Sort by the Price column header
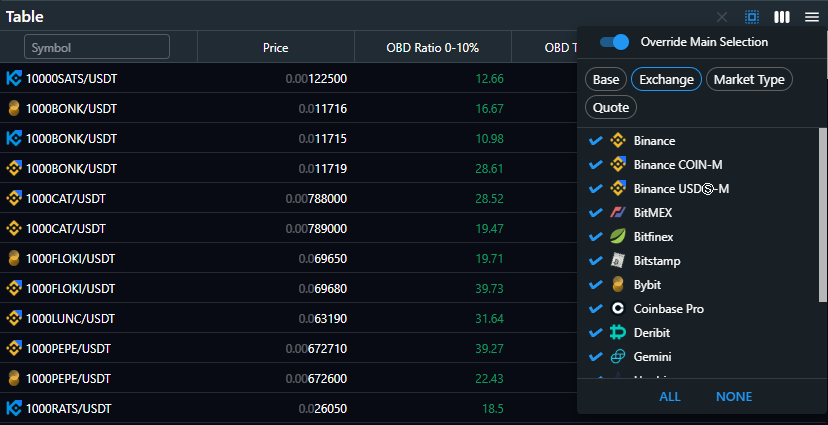Screen dimensions: 828x425 click(275, 47)
